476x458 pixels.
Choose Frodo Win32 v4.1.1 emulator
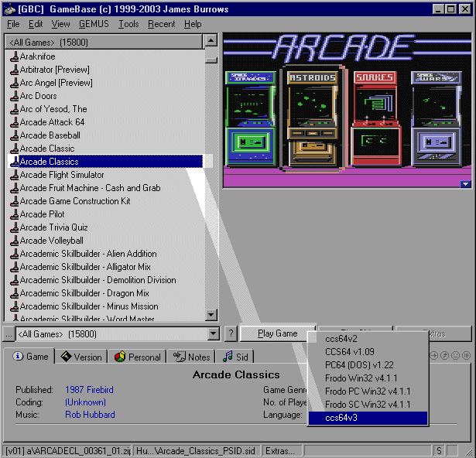368,378
